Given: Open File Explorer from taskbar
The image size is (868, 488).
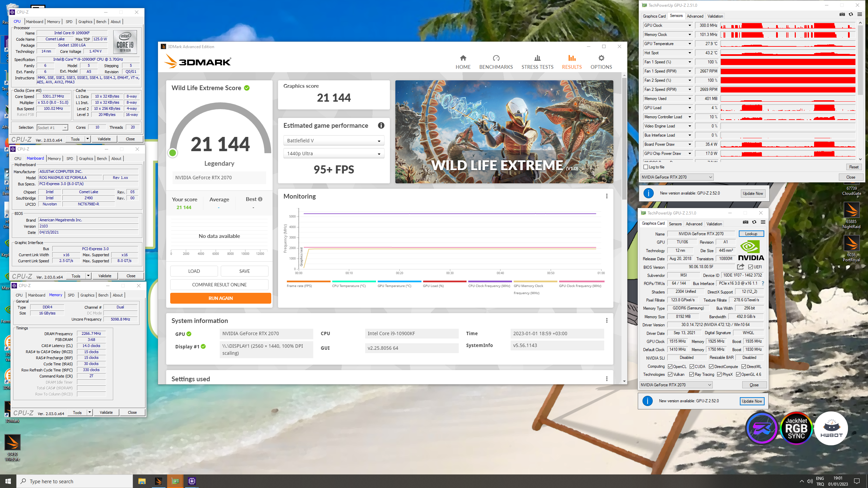Looking at the screenshot, I should click(142, 481).
